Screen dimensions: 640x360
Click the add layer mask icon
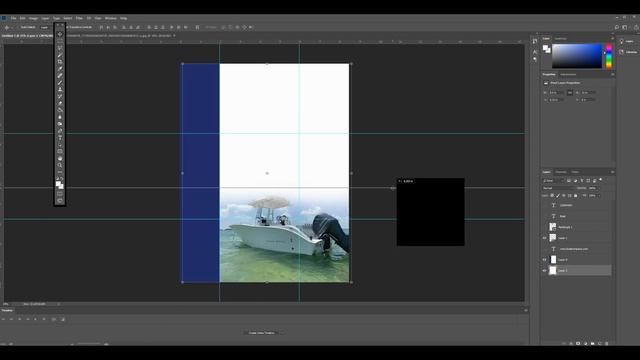tap(578, 344)
